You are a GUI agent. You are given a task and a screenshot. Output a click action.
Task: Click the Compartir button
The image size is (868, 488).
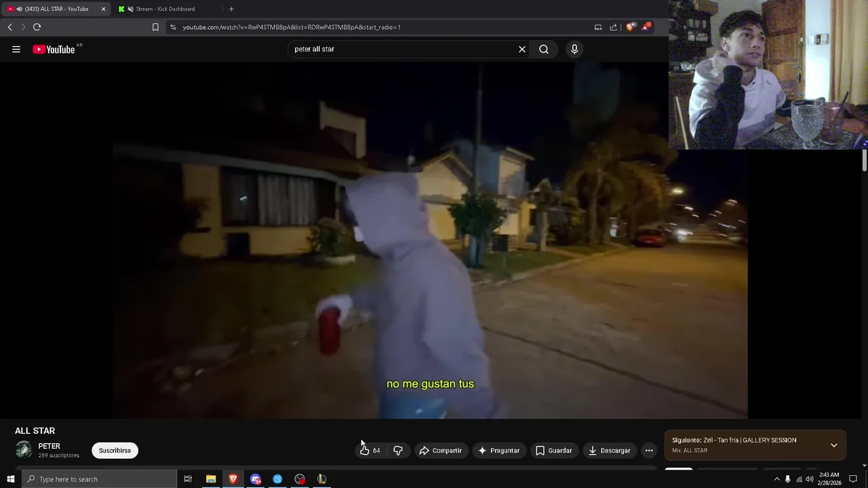click(441, 451)
